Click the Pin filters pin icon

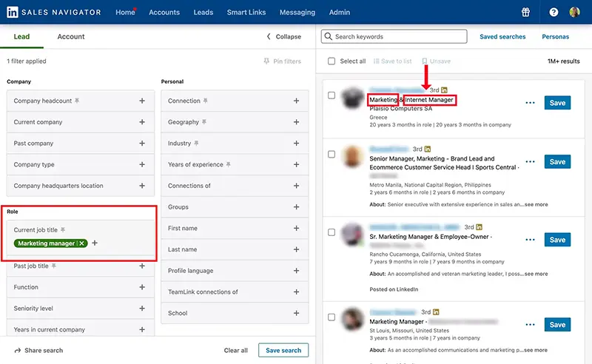pyautogui.click(x=266, y=61)
